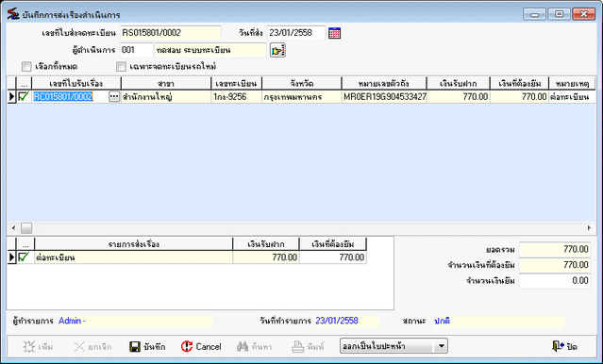Click ellipsis lookup button beside RC015801/0002
Image resolution: width=603 pixels, height=364 pixels.
click(114, 96)
